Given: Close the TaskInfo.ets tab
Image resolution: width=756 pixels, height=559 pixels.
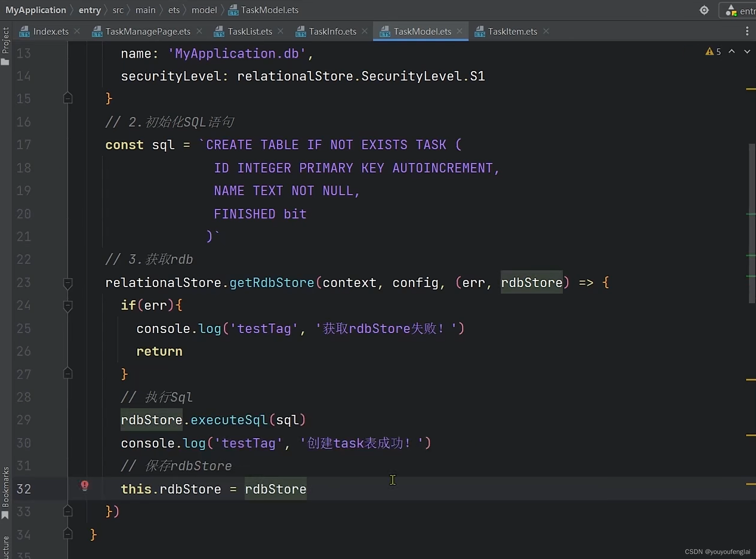Looking at the screenshot, I should pos(365,32).
